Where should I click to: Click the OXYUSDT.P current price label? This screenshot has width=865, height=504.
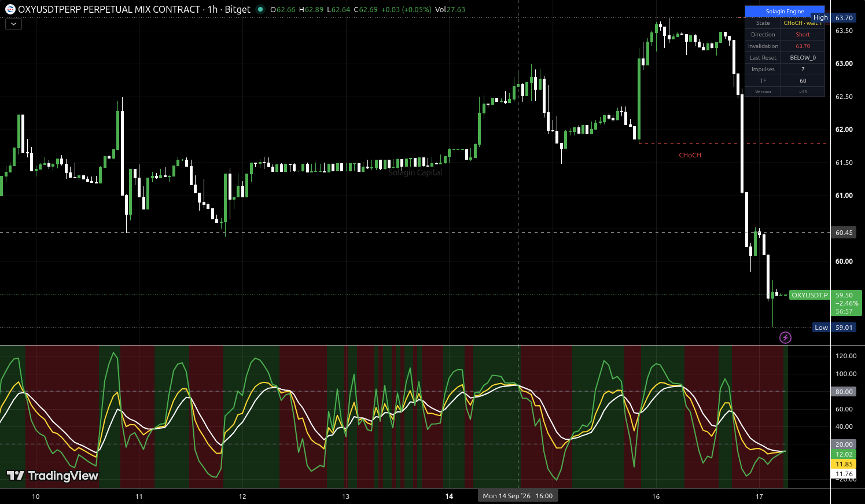(x=809, y=295)
